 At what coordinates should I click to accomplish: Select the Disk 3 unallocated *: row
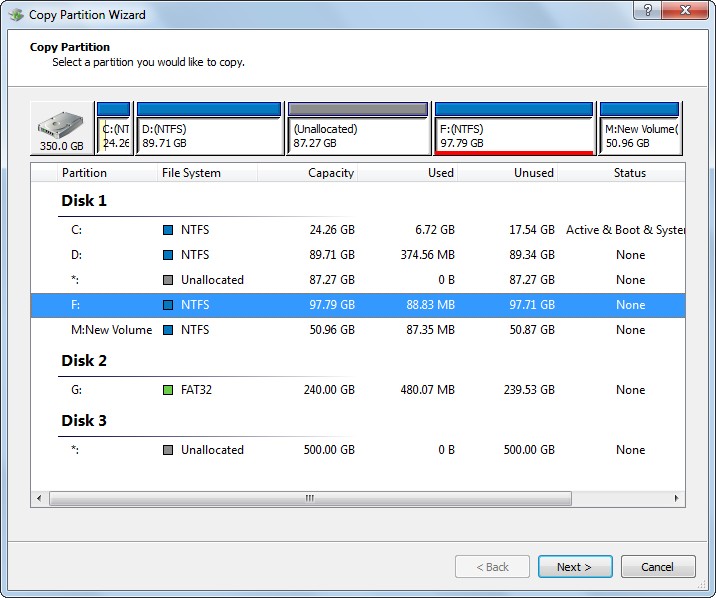coord(358,450)
